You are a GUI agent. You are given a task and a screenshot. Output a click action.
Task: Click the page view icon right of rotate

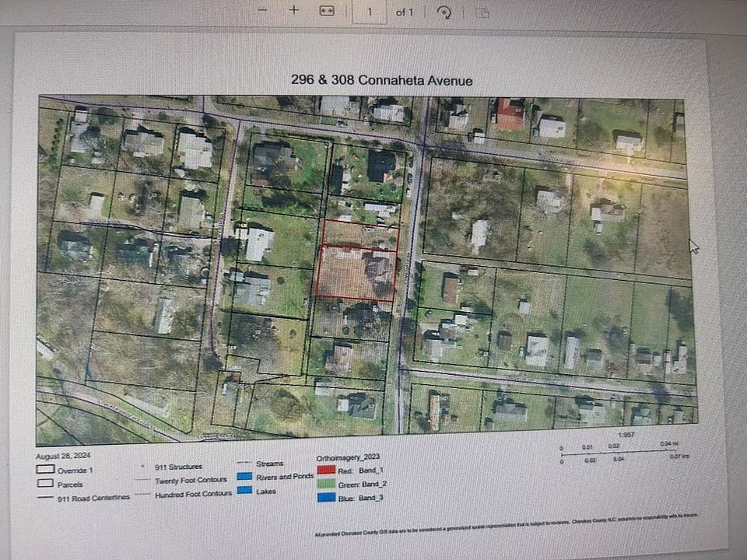(x=482, y=12)
